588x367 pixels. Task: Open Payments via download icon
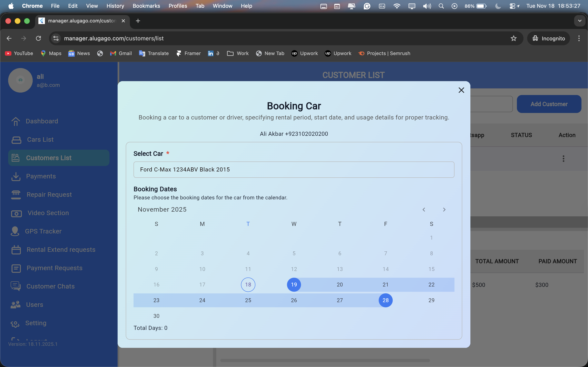coord(16,176)
